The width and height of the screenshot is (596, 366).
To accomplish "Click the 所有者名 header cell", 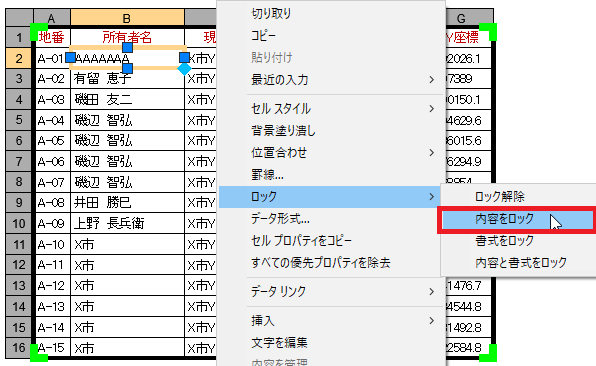I will [127, 38].
